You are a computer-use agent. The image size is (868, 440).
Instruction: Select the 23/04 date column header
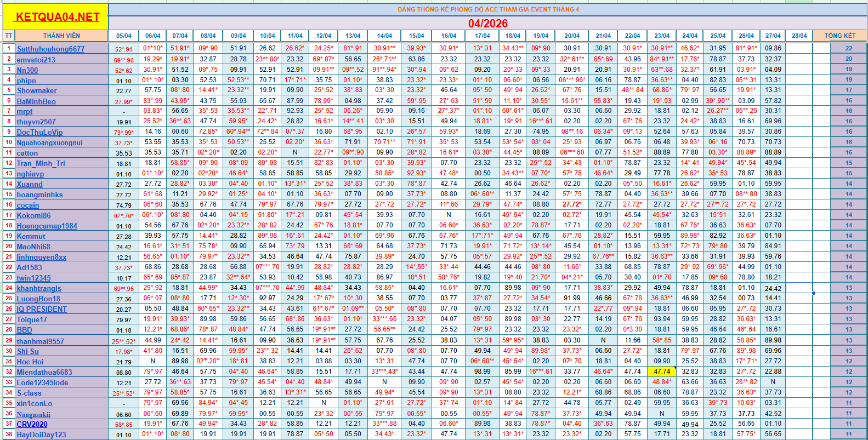(662, 36)
